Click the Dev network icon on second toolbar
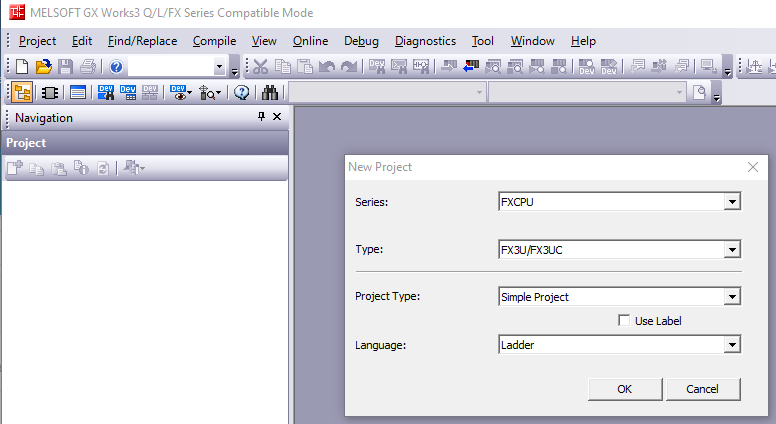This screenshot has height=424, width=776. (150, 93)
